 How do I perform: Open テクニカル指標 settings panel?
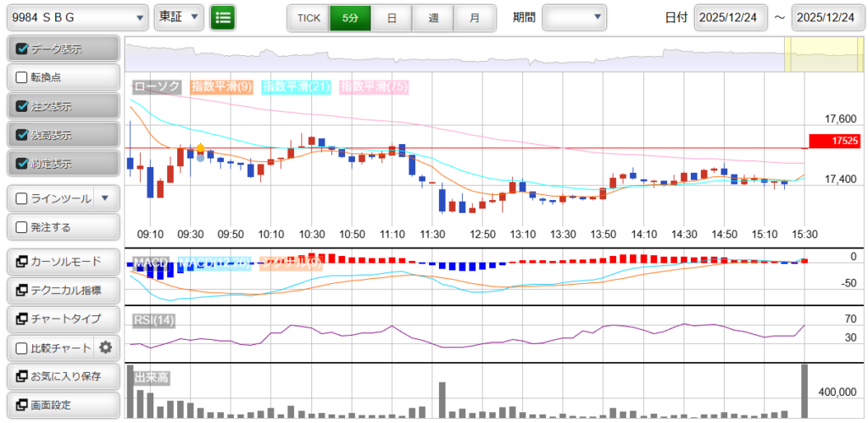(63, 290)
